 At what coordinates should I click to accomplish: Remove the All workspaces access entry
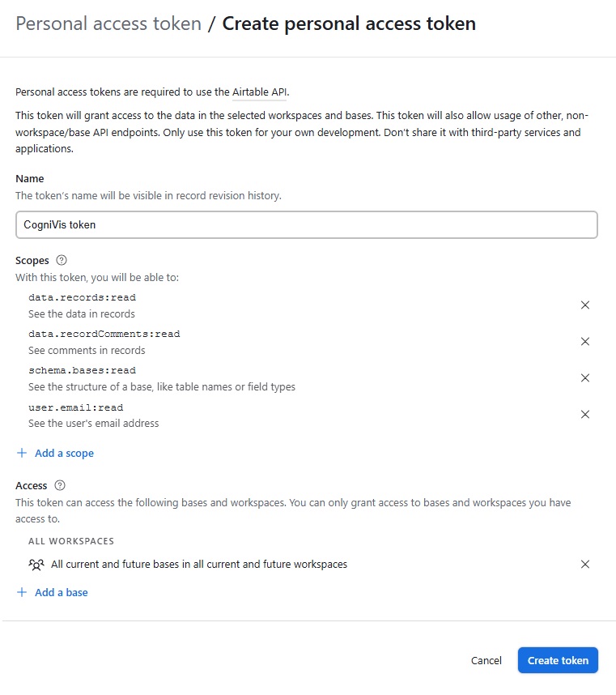pyautogui.click(x=585, y=565)
